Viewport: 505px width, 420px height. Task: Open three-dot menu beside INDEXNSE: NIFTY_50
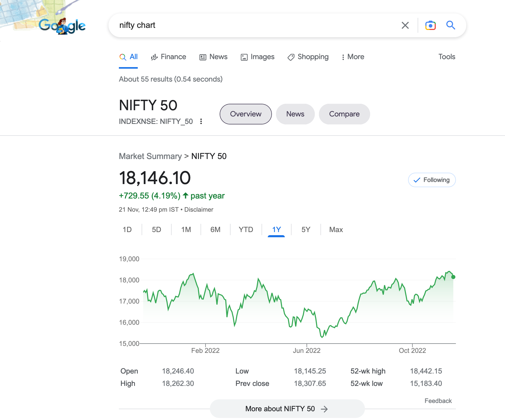(x=201, y=121)
